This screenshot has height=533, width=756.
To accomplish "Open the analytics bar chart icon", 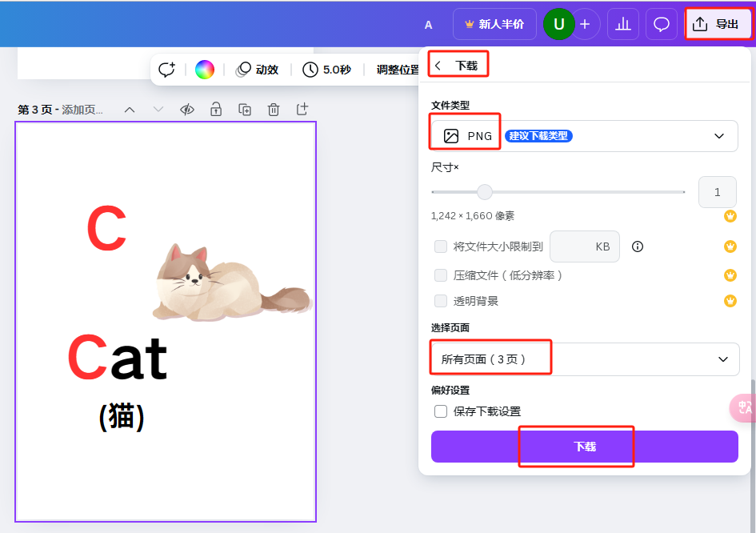I will pyautogui.click(x=623, y=24).
